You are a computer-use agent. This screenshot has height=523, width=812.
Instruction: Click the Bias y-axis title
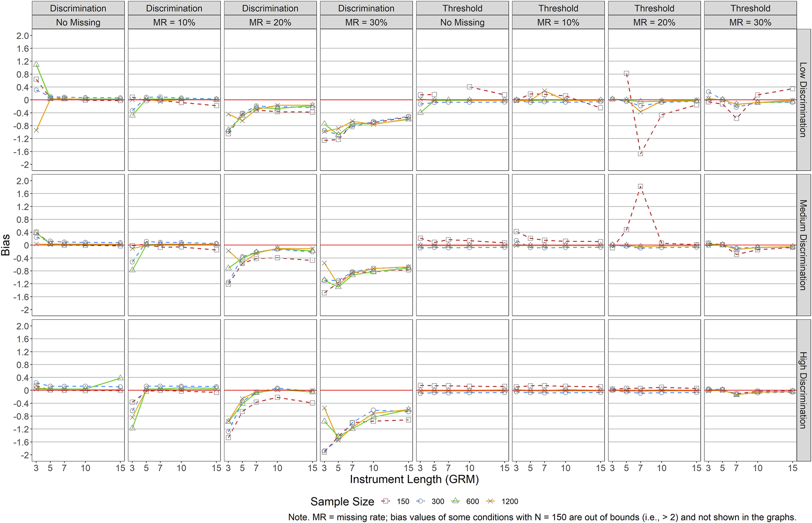coord(6,245)
